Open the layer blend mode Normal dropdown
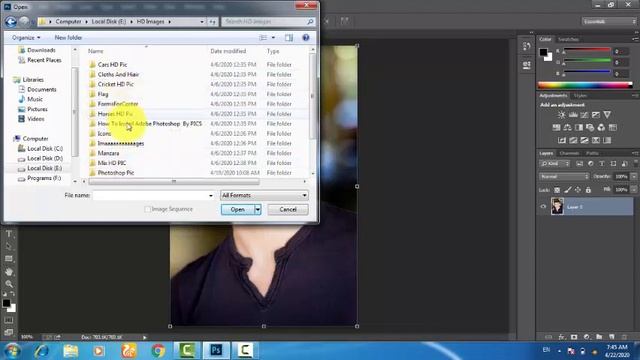Screen dimensions: 640x360 click(x=564, y=177)
